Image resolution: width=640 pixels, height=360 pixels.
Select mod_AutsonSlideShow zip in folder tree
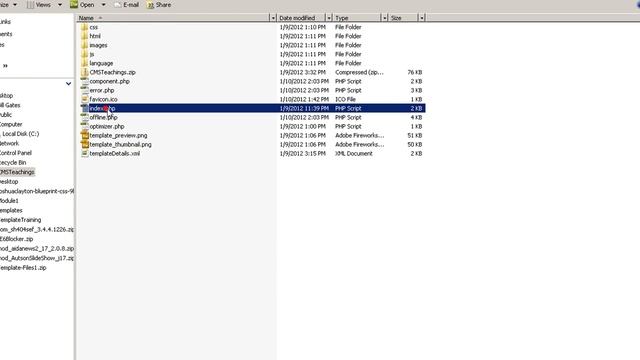37,258
